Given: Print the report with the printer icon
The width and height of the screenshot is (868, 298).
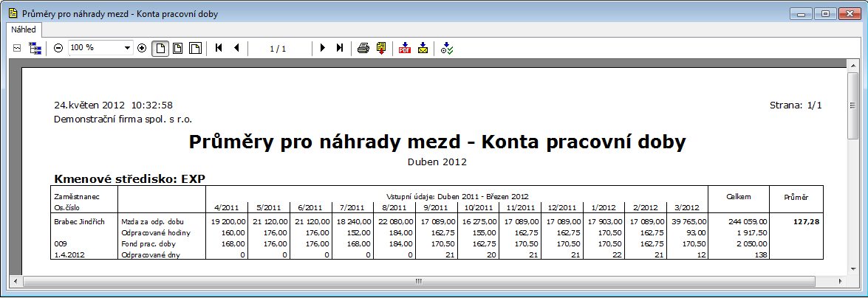Looking at the screenshot, I should pyautogui.click(x=363, y=48).
